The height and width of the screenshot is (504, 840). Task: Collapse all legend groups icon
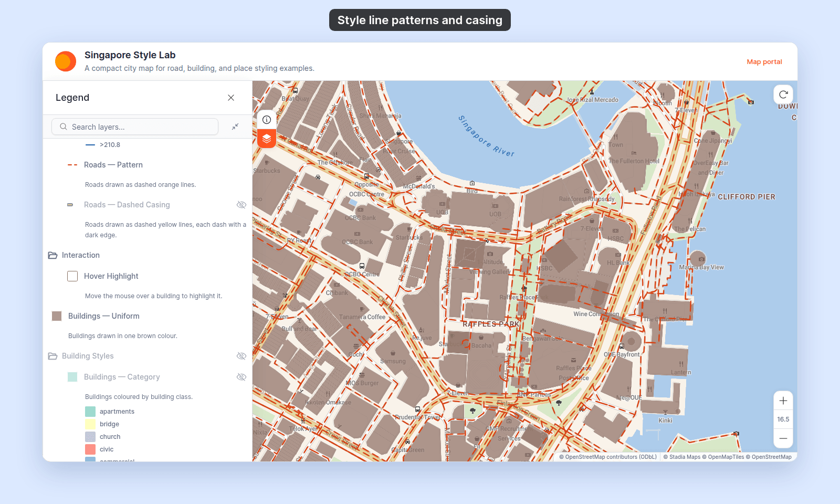235,127
